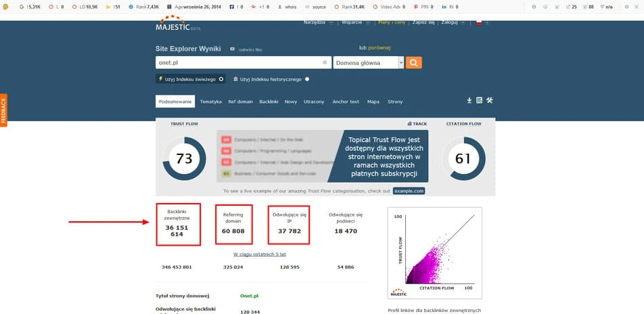Select Użyj Indeksu świeżego radio button
This screenshot has width=644, height=314.
tap(221, 79)
